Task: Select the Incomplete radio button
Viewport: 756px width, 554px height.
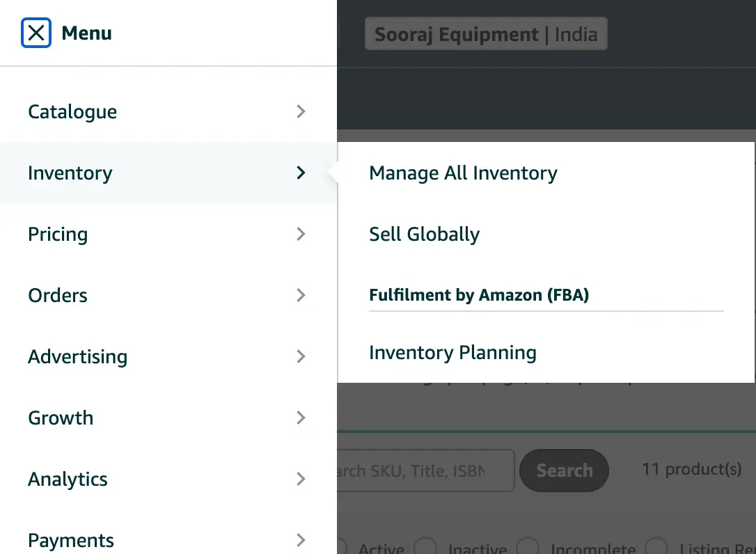Action: point(528,548)
